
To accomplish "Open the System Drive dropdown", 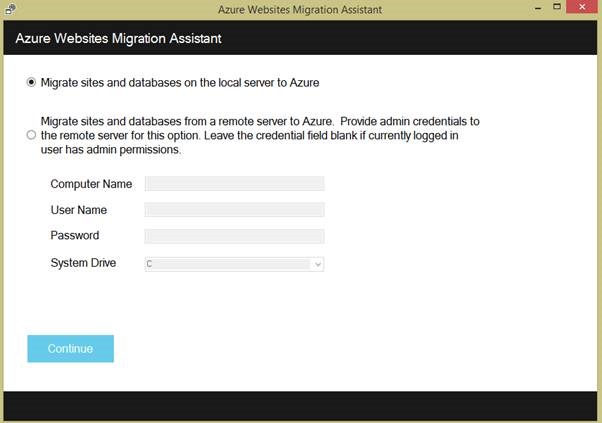I will coord(234,264).
